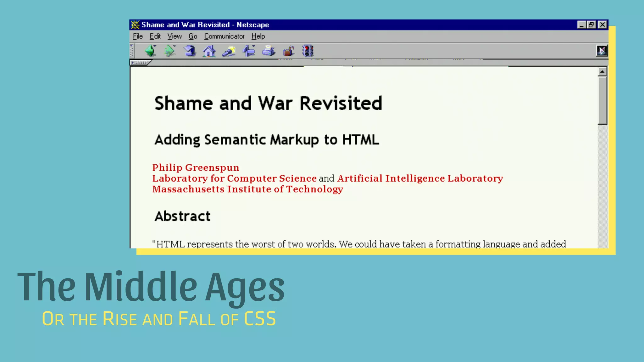This screenshot has height=362, width=644.
Task: Open the Edit menu
Action: [155, 36]
